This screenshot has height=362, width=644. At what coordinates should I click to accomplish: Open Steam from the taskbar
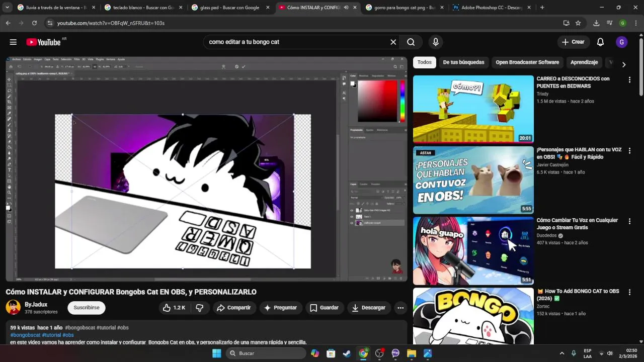coord(347,353)
